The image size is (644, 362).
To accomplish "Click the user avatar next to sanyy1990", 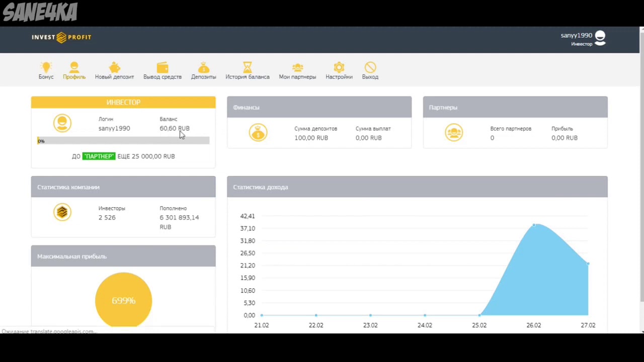I will coord(600,38).
